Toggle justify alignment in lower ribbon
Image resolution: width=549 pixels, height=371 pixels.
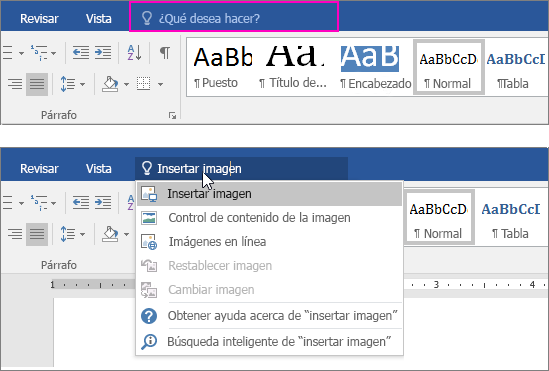pos(37,234)
